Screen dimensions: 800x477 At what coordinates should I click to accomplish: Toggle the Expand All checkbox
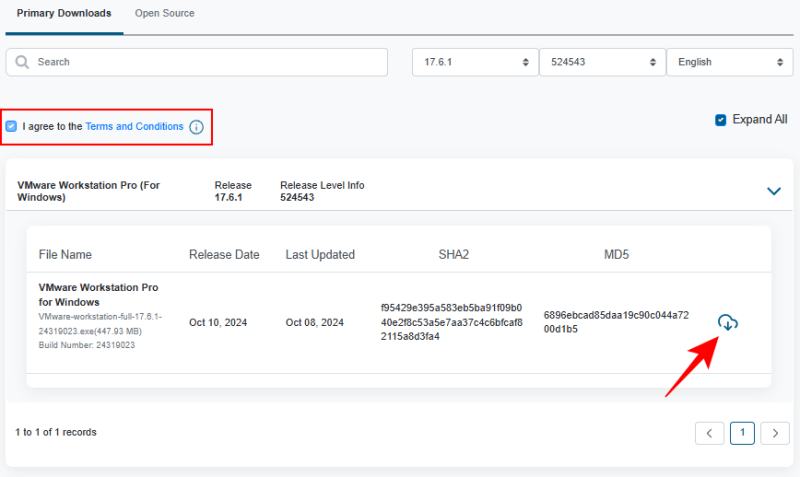click(x=720, y=120)
